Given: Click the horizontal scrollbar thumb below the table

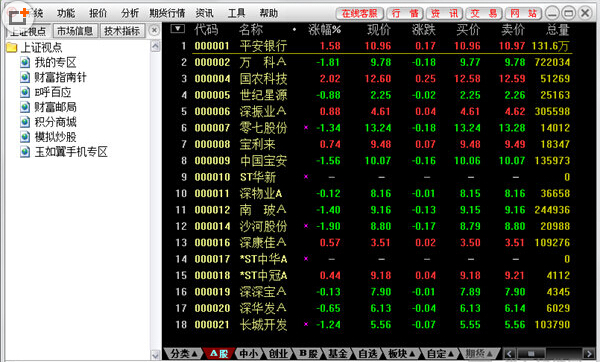Looking at the screenshot, I should tap(530, 354).
